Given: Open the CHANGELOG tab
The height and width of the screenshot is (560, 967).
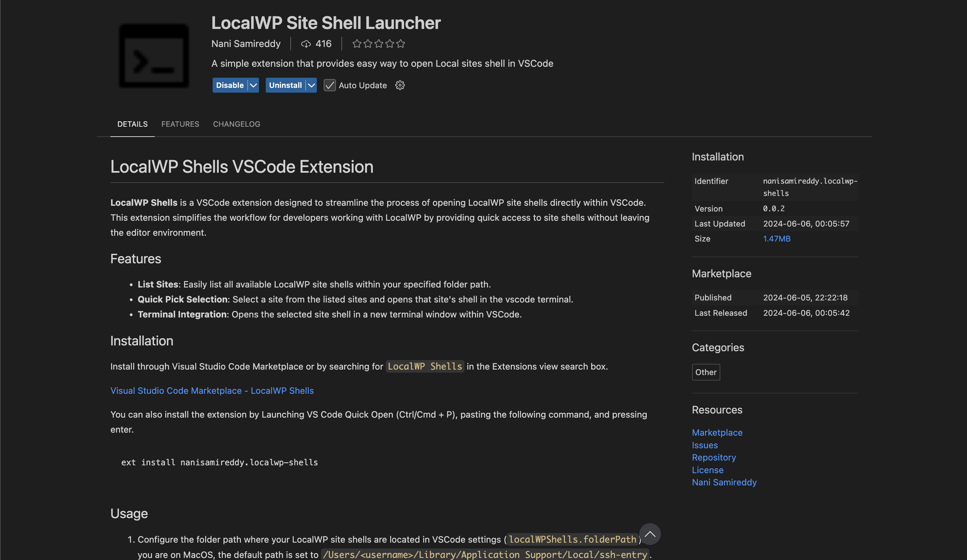Looking at the screenshot, I should pos(236,124).
